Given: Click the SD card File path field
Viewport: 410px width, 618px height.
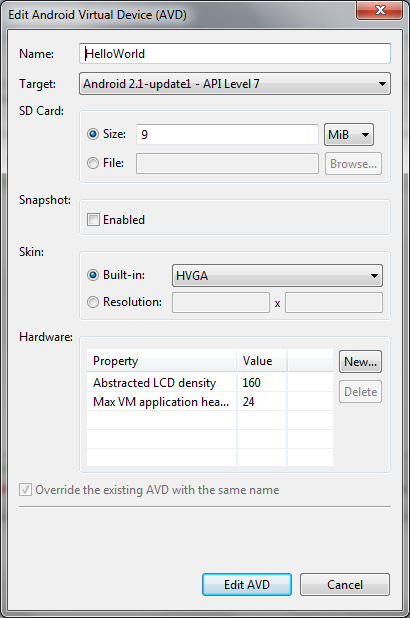Looking at the screenshot, I should 227,164.
